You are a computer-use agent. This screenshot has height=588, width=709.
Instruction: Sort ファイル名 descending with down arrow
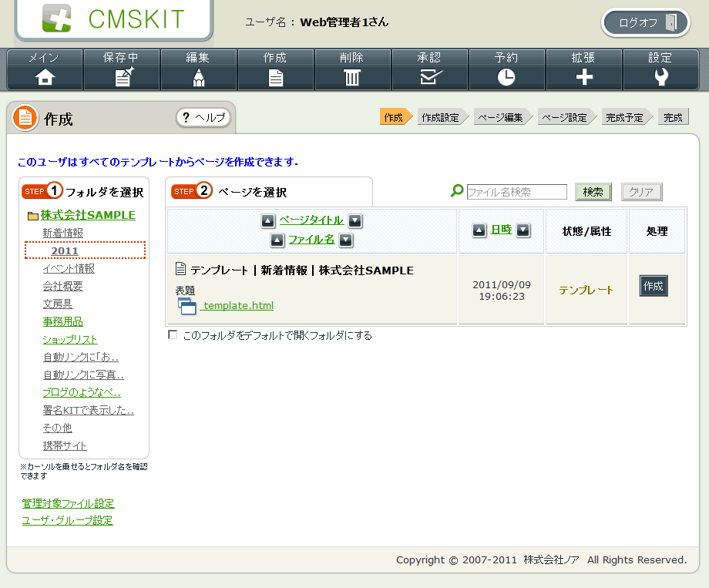346,240
